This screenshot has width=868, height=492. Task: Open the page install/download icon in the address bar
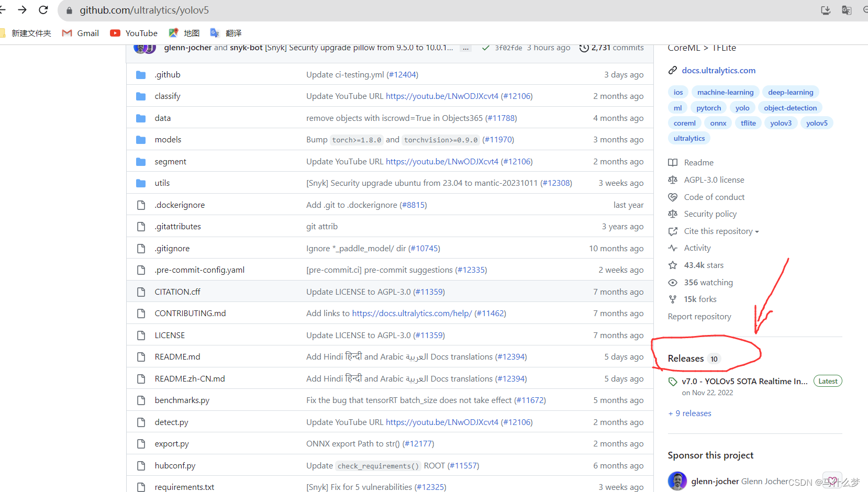coord(826,10)
